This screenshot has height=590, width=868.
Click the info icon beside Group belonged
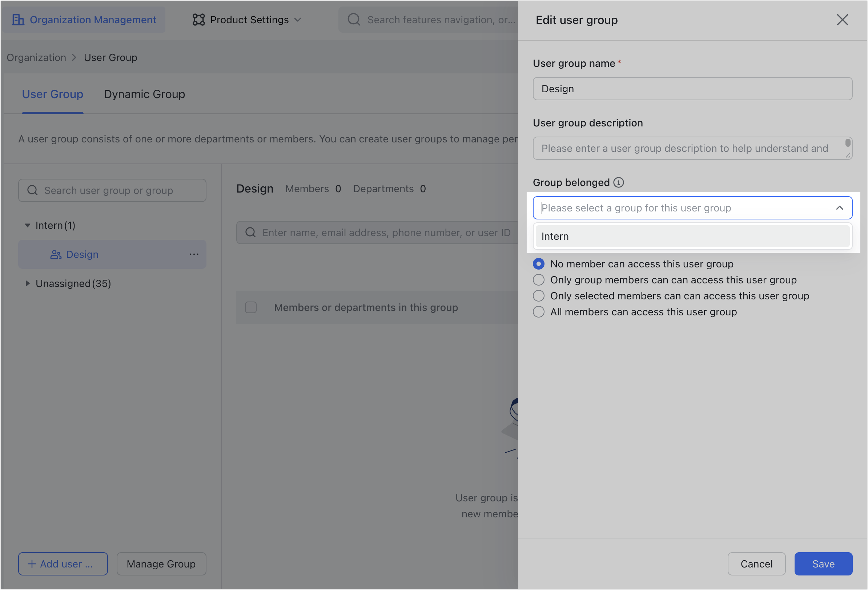tap(619, 183)
